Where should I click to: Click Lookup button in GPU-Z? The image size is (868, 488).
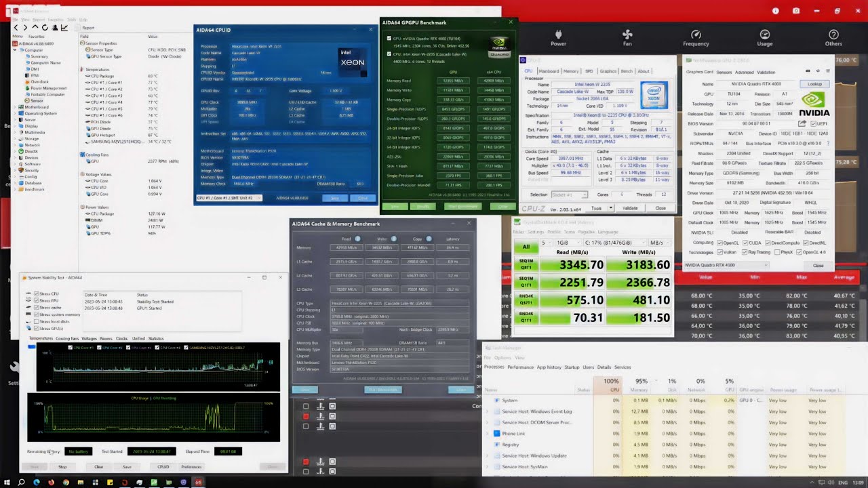pos(814,84)
